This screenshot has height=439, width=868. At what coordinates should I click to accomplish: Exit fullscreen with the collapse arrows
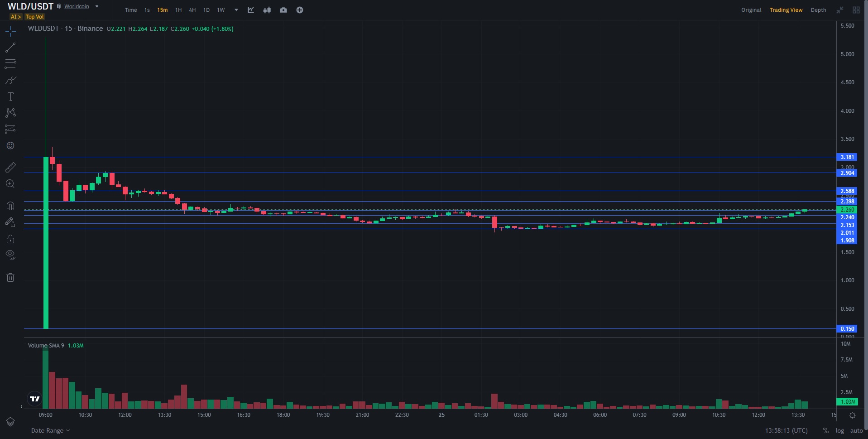(840, 10)
